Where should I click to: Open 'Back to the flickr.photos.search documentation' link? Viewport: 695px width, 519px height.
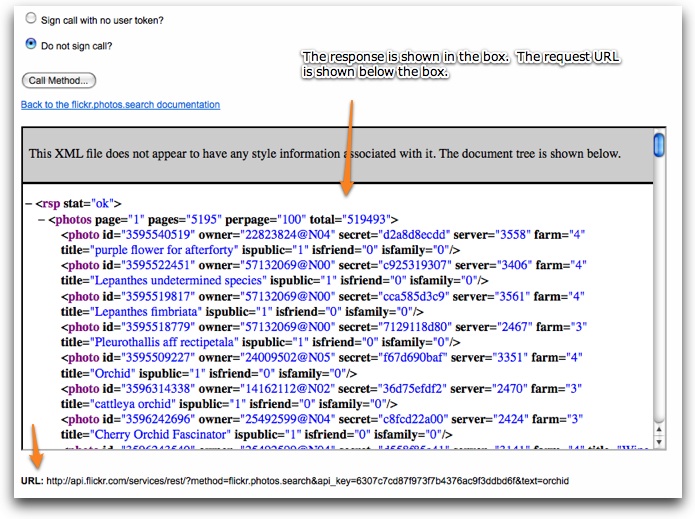[120, 105]
